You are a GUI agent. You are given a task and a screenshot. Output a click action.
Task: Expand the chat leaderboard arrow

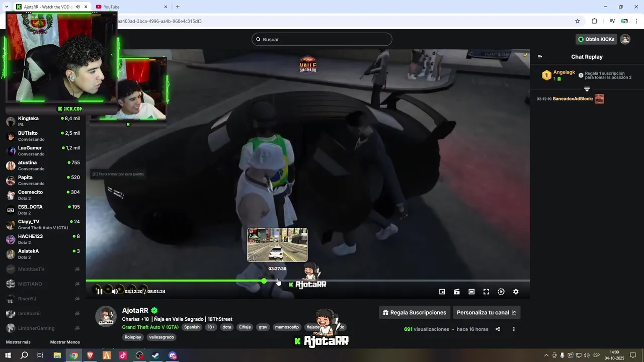587,89
